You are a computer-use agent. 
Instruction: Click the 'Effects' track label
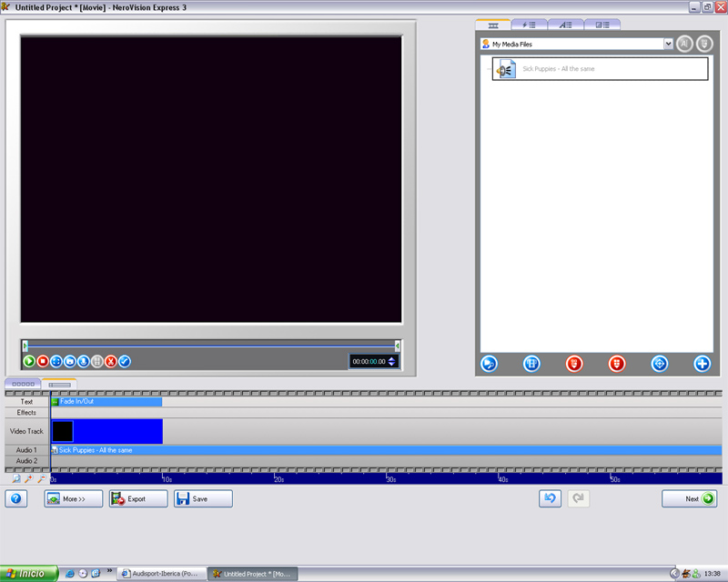tap(26, 412)
